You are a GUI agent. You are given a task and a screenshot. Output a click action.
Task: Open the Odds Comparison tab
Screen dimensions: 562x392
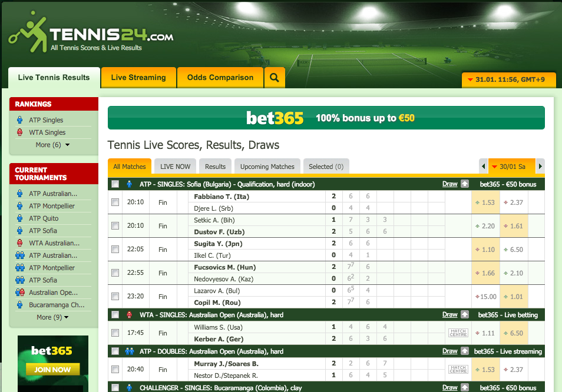(220, 77)
